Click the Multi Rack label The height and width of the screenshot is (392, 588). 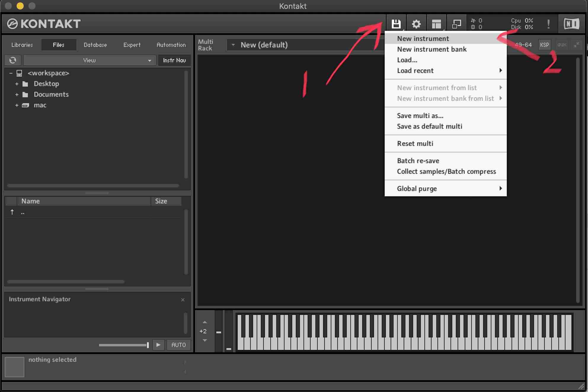[205, 45]
